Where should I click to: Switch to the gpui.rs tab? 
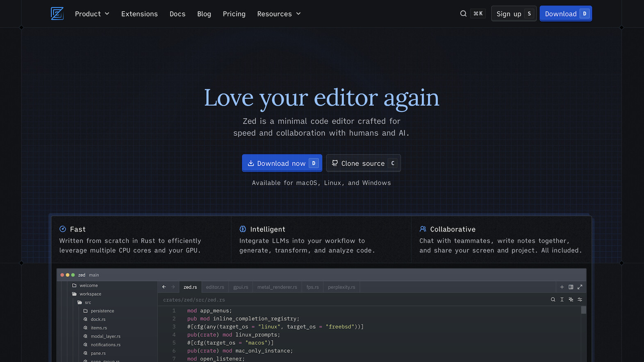pyautogui.click(x=241, y=287)
